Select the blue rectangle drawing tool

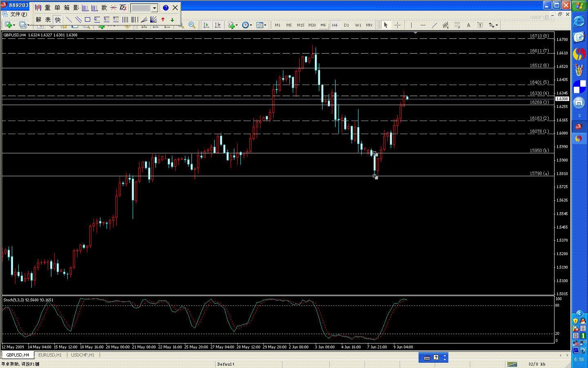point(87,19)
